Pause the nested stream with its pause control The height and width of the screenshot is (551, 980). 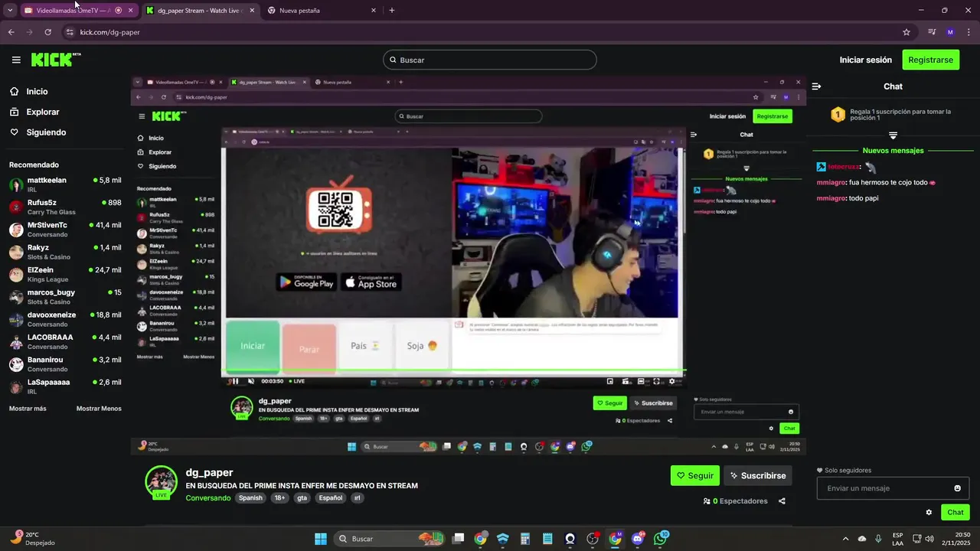235,381
